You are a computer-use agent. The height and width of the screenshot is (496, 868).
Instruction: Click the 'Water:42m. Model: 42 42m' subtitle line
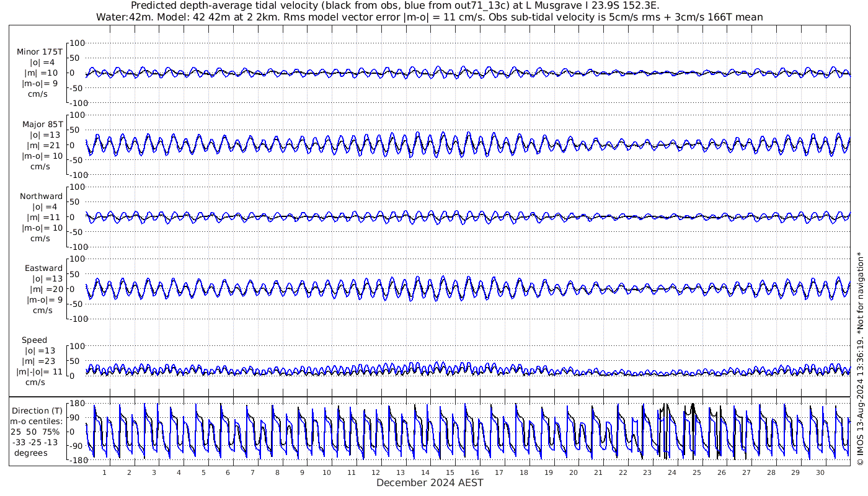(x=429, y=17)
